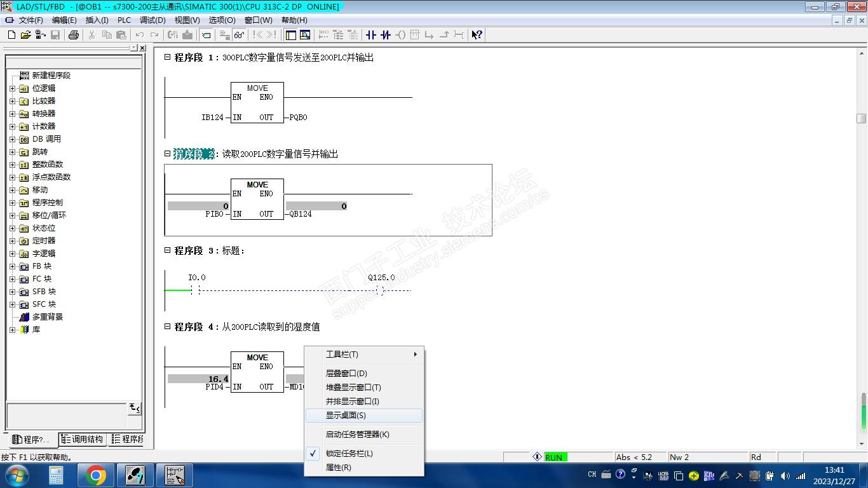Click the Windows Start button
This screenshot has width=868, height=488.
(x=17, y=475)
